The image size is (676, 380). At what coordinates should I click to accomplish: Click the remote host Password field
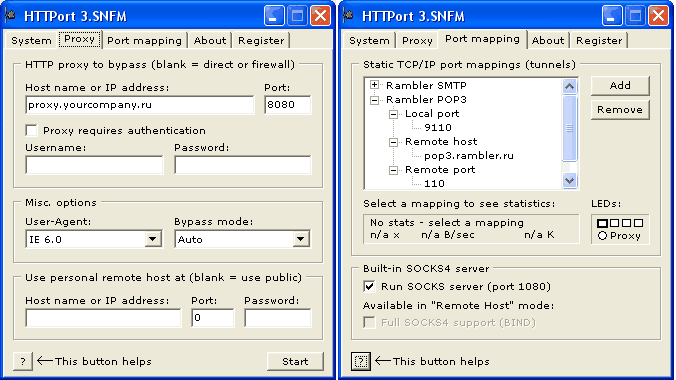(278, 318)
